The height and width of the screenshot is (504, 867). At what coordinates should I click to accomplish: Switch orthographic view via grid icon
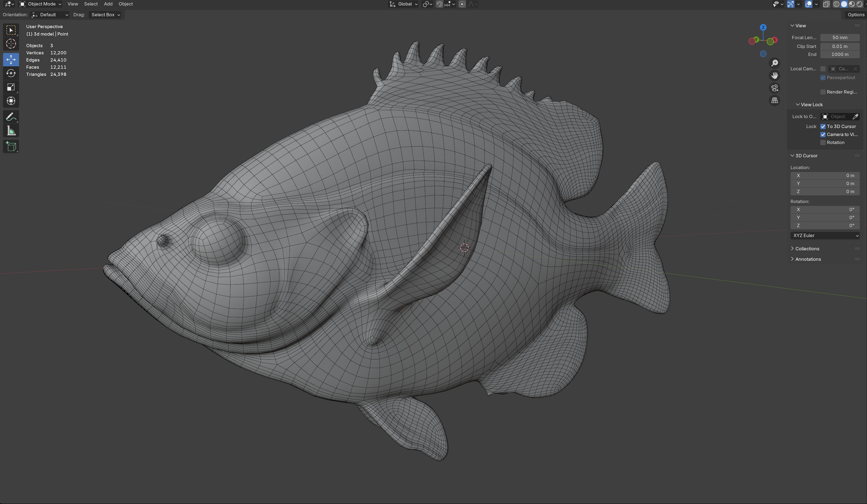(x=775, y=100)
